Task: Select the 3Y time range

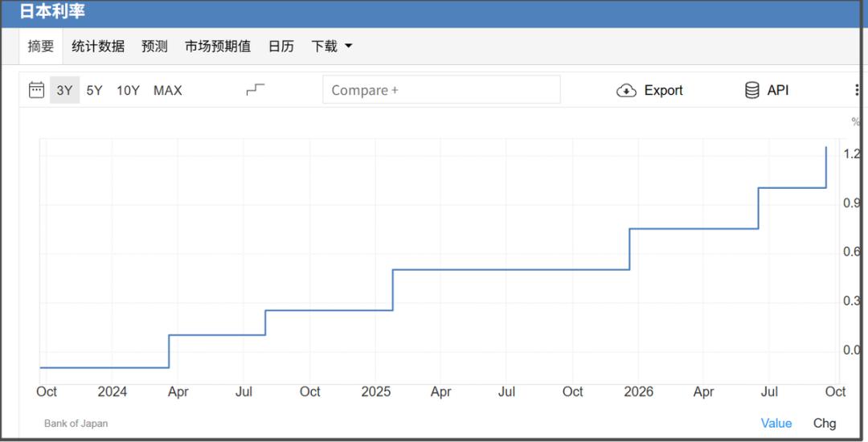Action: tap(64, 90)
